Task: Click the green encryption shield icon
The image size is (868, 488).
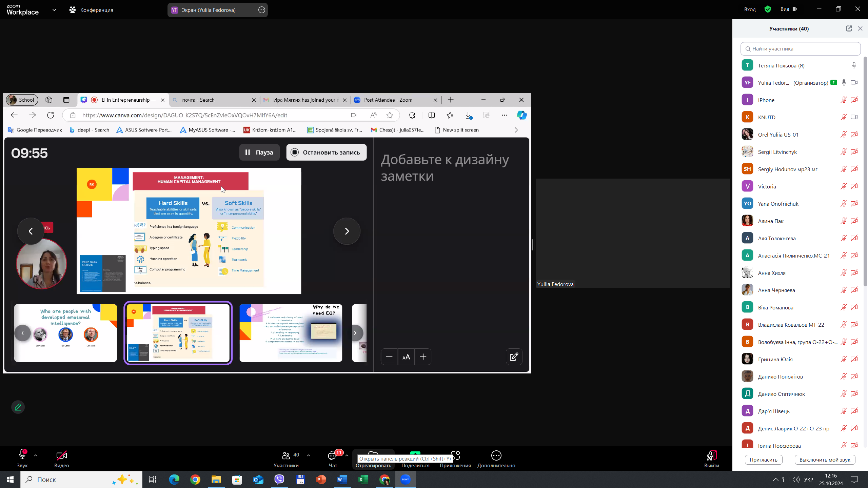Action: point(768,9)
